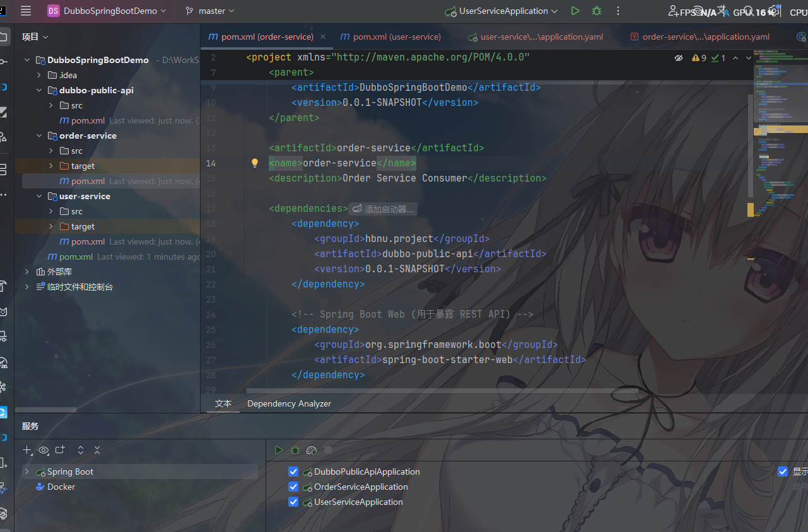This screenshot has width=808, height=532.
Task: Click the Services panel green Run icon
Action: pos(279,450)
